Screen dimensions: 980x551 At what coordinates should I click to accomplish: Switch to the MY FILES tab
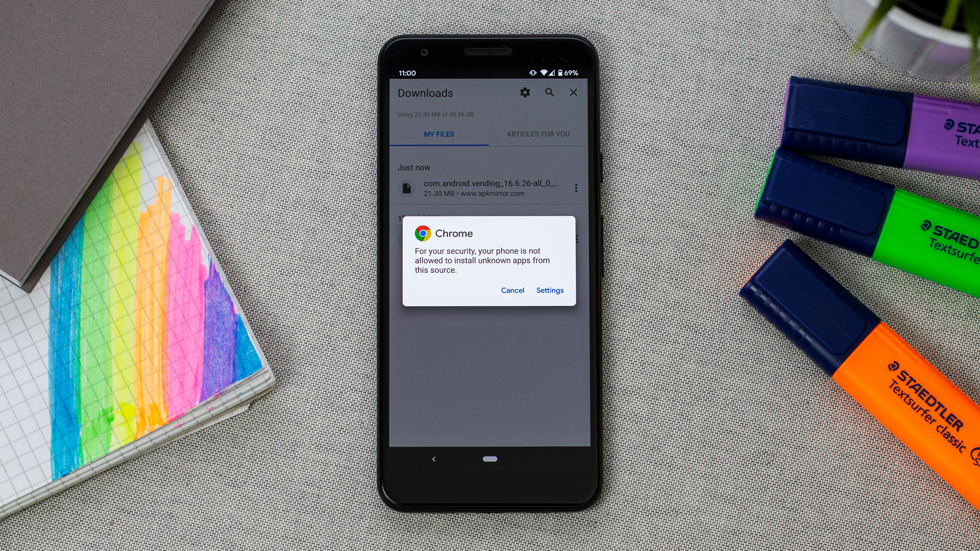(x=438, y=134)
